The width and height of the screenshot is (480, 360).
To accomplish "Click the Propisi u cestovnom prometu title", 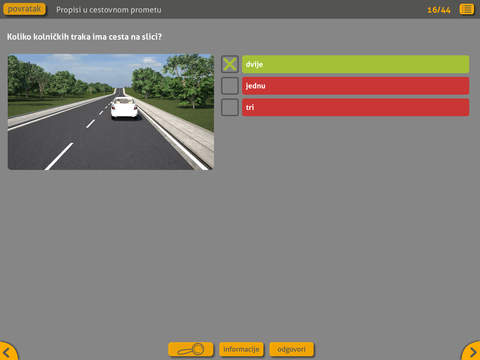I will [x=109, y=10].
